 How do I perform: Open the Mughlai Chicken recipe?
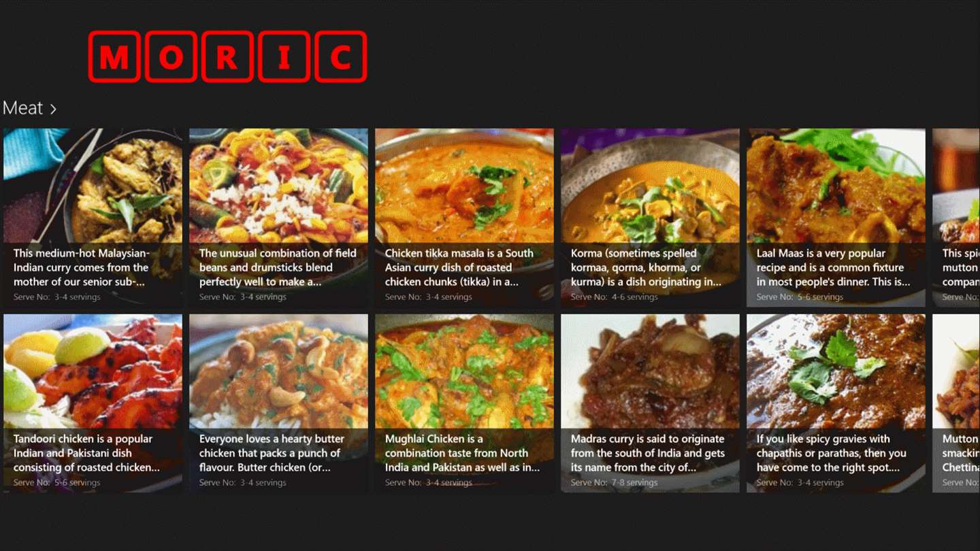[x=464, y=403]
